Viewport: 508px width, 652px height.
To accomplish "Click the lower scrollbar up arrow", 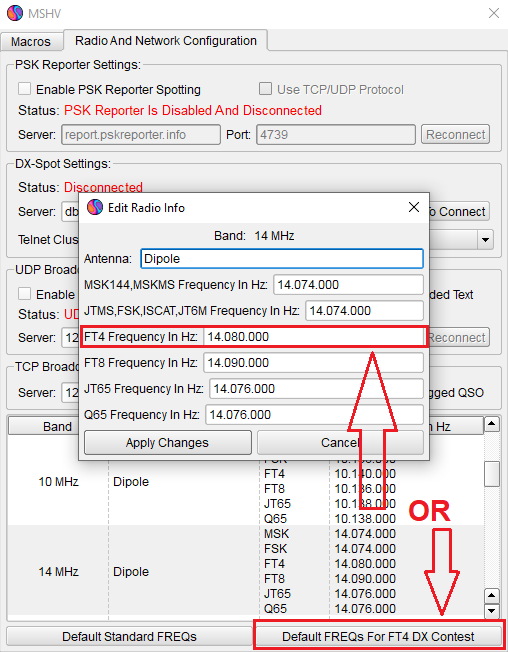I will point(492,596).
